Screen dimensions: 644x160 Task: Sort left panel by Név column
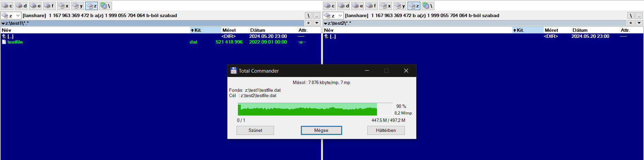point(95,30)
